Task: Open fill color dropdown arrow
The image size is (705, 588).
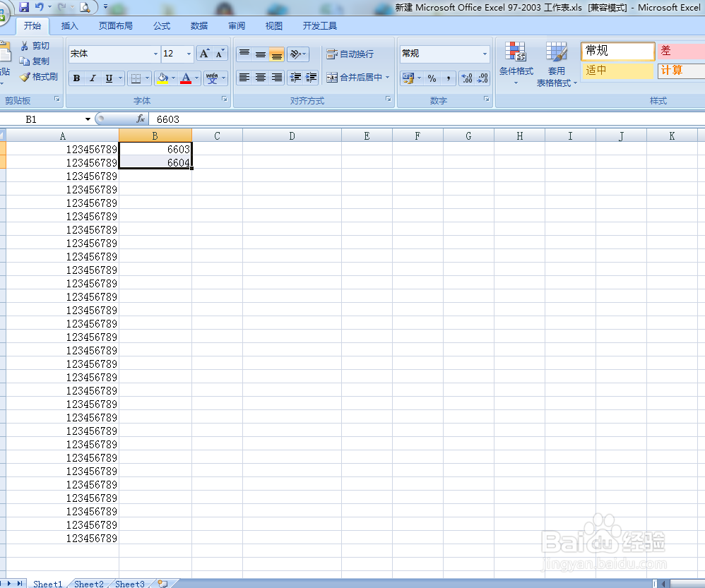Action: [x=174, y=78]
